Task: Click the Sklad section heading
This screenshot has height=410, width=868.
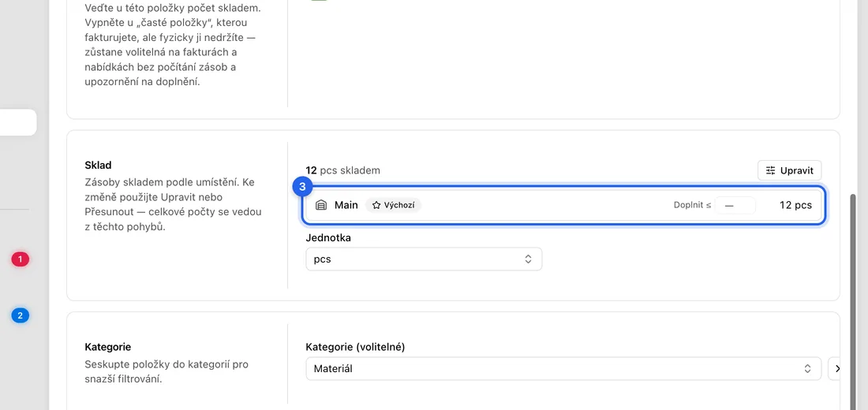Action: coord(98,165)
